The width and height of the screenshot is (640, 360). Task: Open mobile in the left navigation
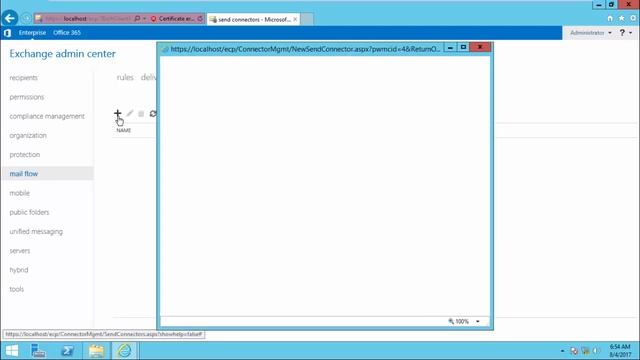(20, 193)
